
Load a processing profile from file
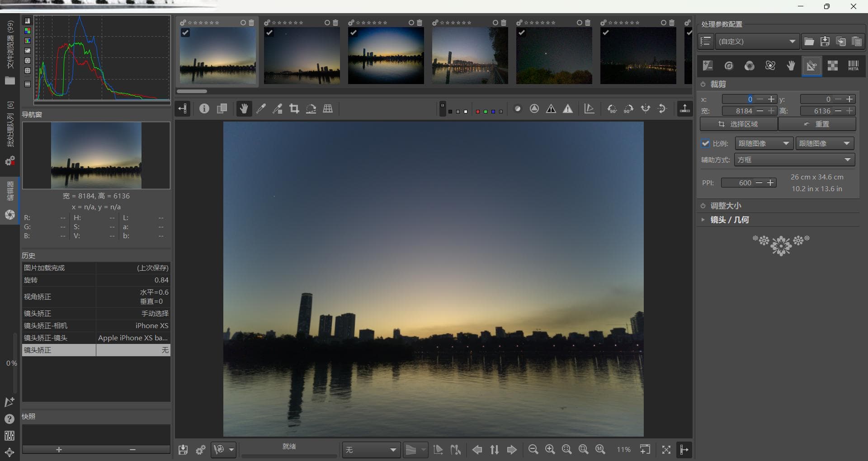click(809, 42)
